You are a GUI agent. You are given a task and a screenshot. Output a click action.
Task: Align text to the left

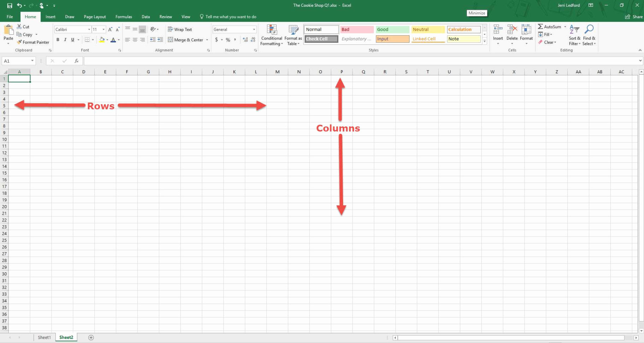tap(128, 40)
